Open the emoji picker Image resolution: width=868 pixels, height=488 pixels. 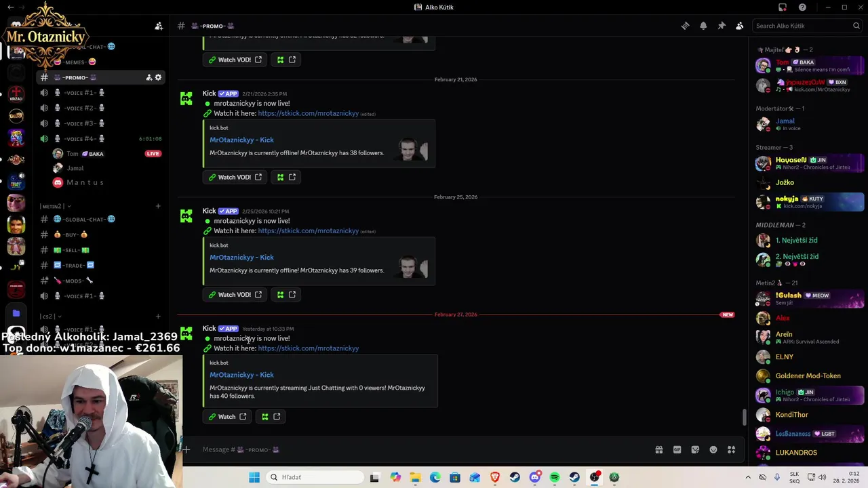713,449
